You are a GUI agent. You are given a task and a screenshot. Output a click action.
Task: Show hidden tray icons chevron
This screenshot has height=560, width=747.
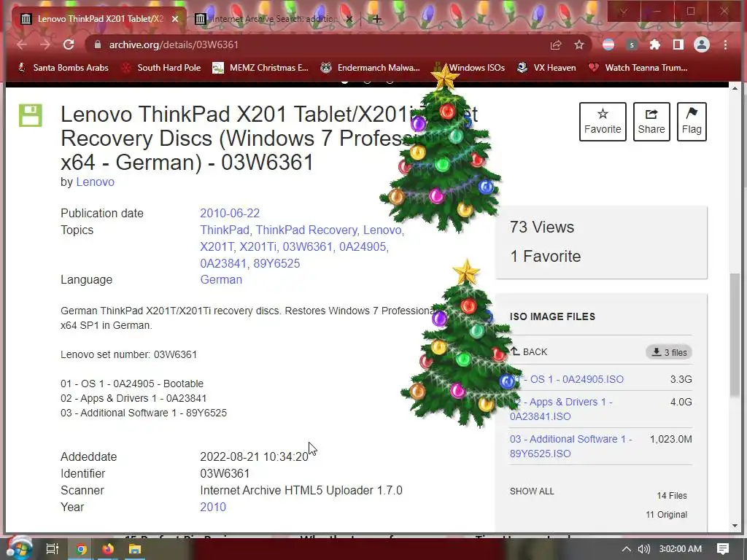627,549
